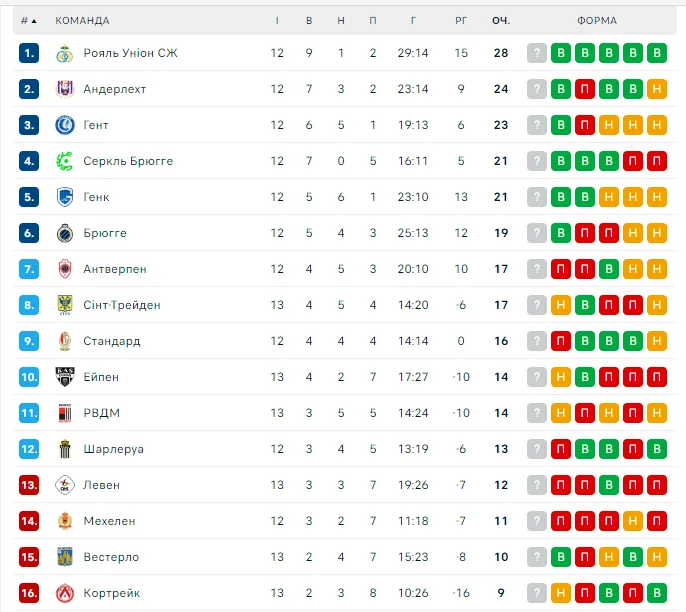Click the Антверпен club crest
Screen dimensions: 686x612
click(65, 269)
